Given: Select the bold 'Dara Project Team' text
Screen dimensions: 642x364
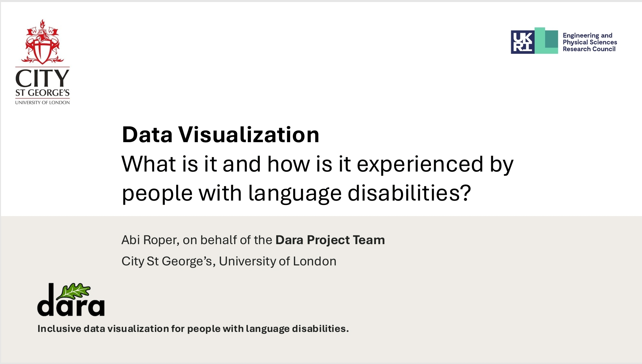Looking at the screenshot, I should (330, 240).
